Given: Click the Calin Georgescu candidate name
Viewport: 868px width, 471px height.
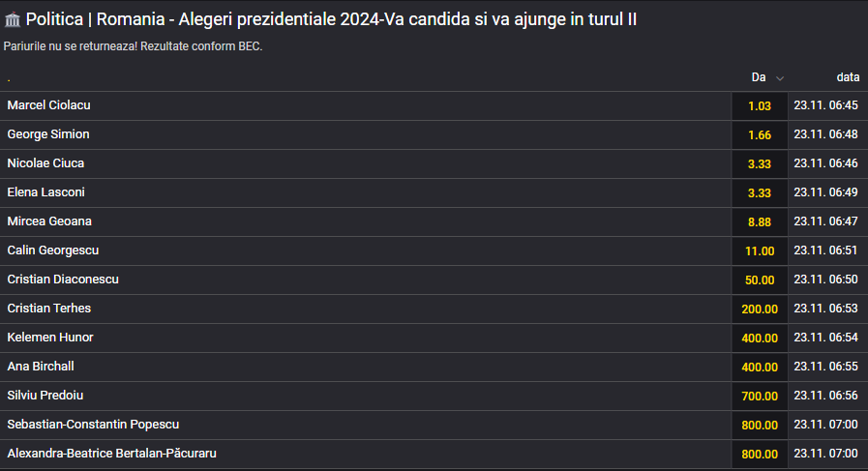Looking at the screenshot, I should 53,250.
